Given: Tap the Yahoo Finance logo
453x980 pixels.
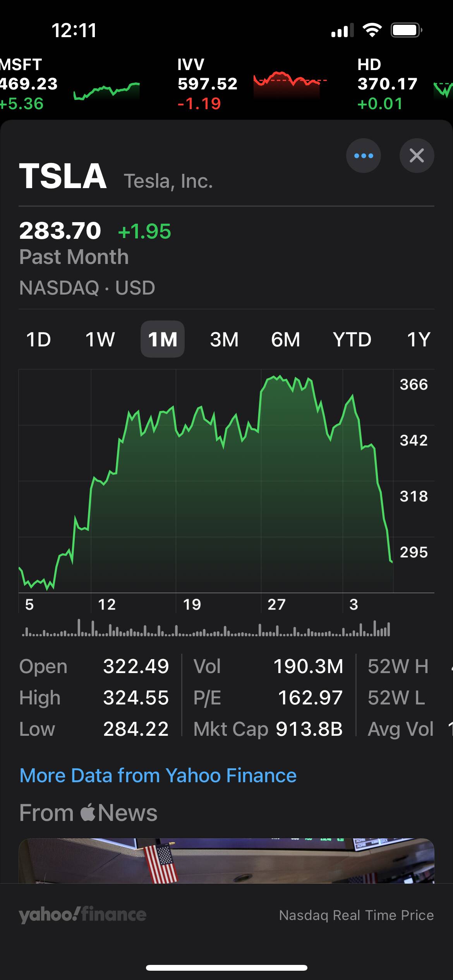Looking at the screenshot, I should (x=82, y=914).
